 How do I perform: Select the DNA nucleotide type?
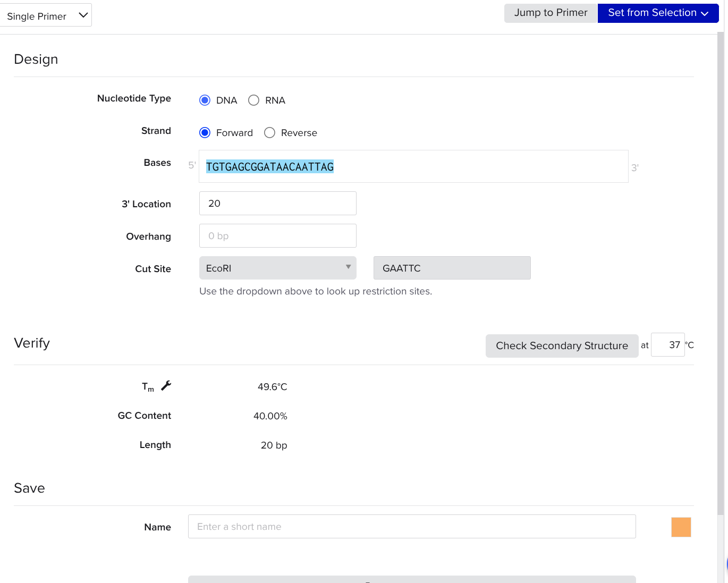(x=205, y=100)
